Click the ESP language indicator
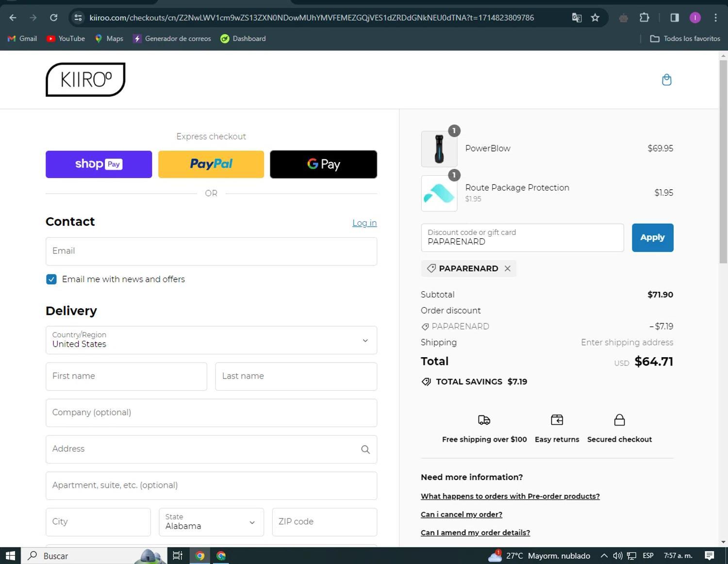 pyautogui.click(x=648, y=556)
